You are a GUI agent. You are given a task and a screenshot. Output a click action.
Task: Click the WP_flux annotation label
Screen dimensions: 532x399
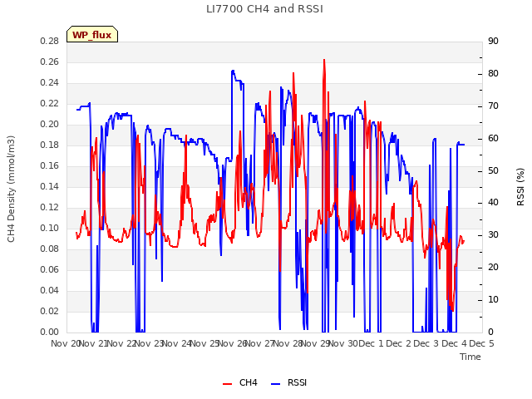coord(92,34)
